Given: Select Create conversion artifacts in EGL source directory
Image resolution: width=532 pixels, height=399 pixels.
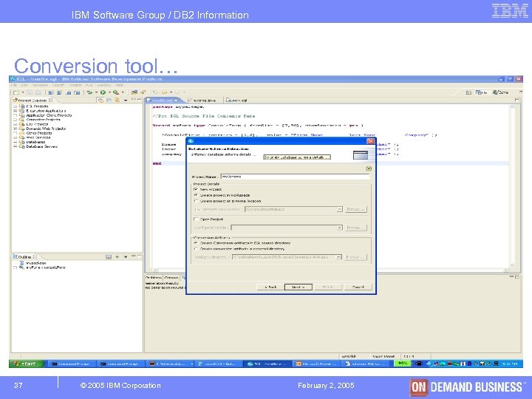Looking at the screenshot, I should click(196, 243).
